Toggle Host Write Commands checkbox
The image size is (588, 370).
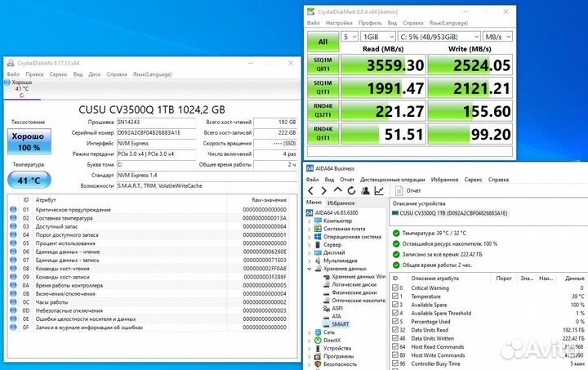pyautogui.click(x=395, y=355)
